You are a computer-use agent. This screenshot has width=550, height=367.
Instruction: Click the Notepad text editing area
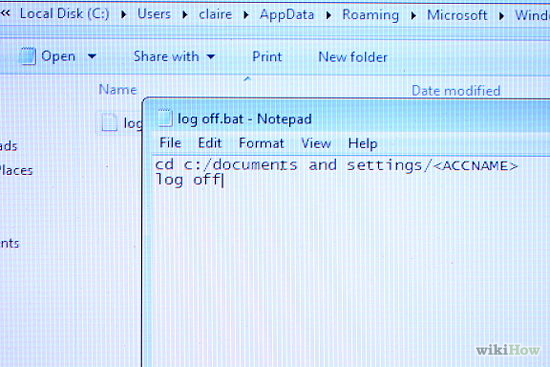tap(351, 261)
